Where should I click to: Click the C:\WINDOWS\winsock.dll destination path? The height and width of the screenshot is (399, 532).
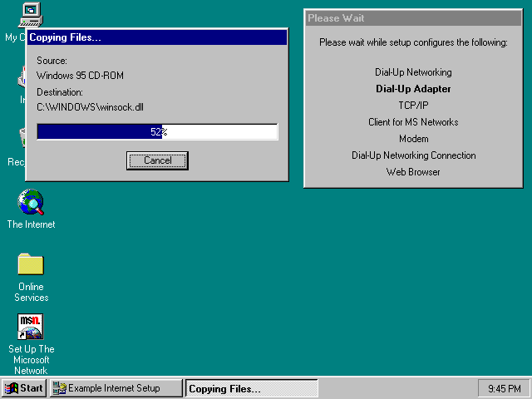click(90, 107)
